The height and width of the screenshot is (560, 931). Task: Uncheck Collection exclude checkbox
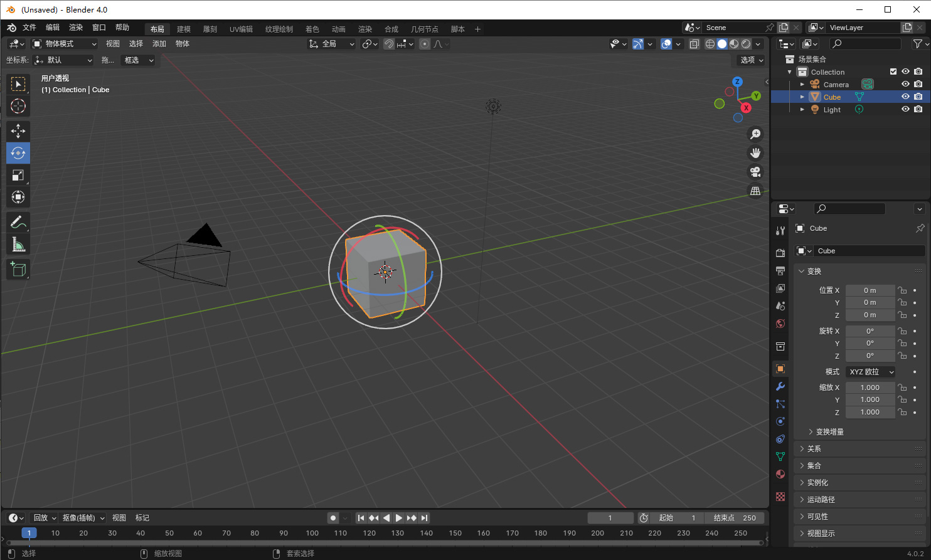893,71
